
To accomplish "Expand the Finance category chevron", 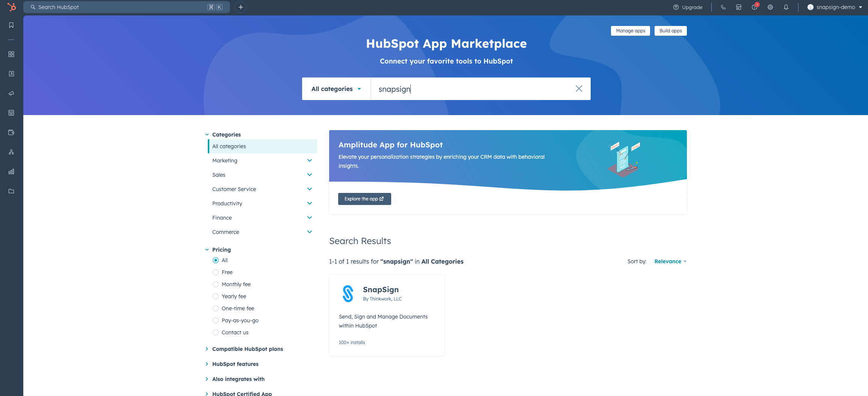I will (310, 218).
